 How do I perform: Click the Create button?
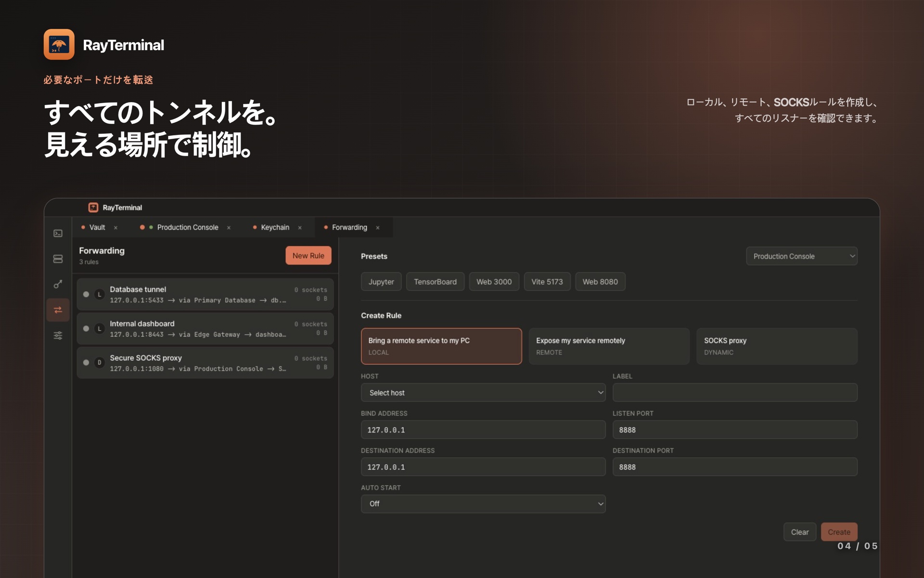(839, 532)
